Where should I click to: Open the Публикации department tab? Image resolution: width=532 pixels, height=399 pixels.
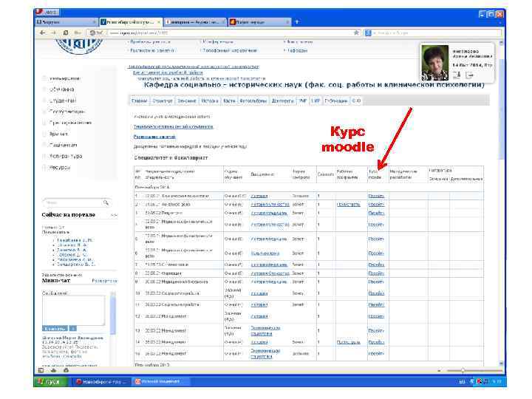coord(336,100)
